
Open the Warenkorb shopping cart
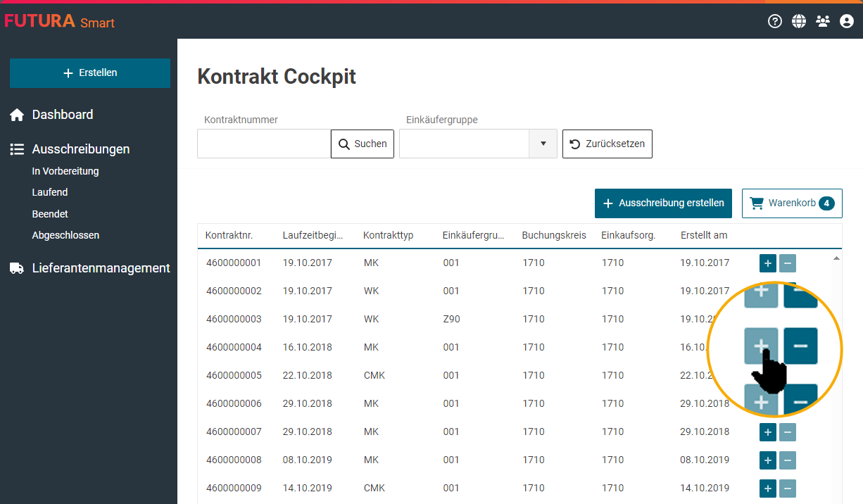792,203
